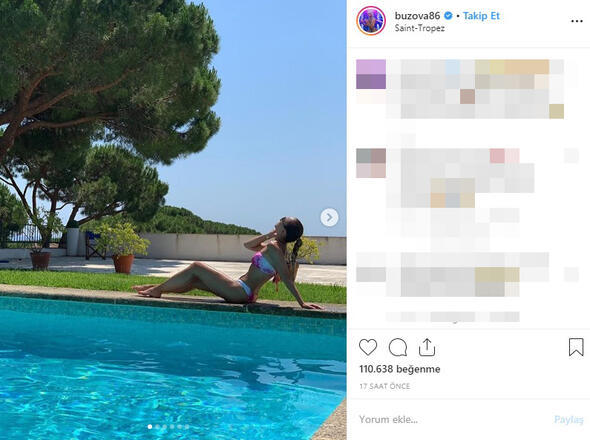Image resolution: width=590 pixels, height=440 pixels.
Task: Select the first carousel indicator dot
Action: click(x=150, y=426)
